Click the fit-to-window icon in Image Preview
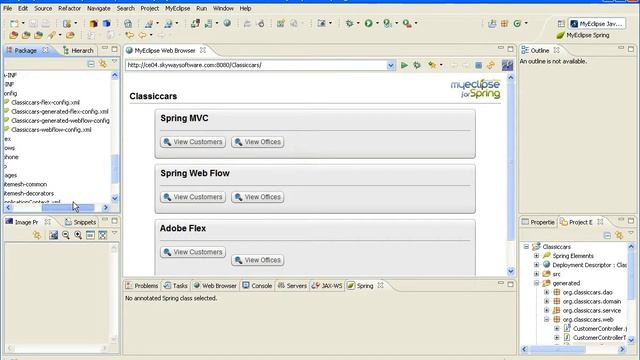The image size is (640, 360). [x=103, y=235]
